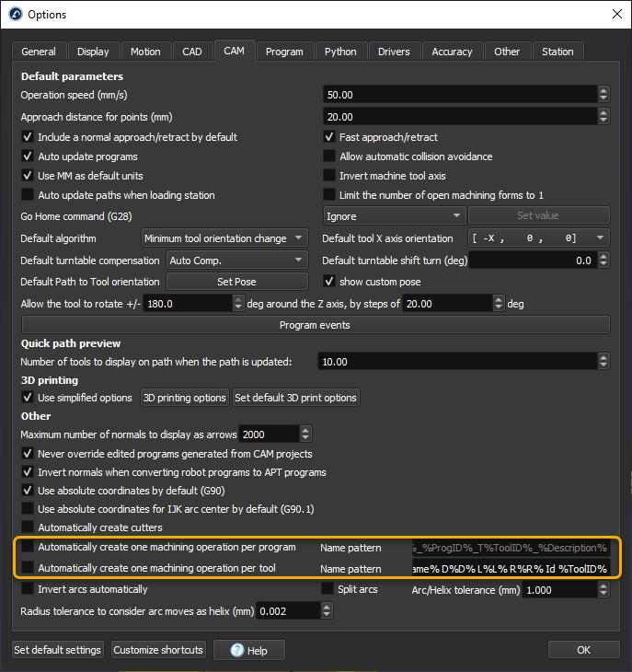Increase Operation speed using spinner arrows
632x672 pixels.
pos(603,90)
